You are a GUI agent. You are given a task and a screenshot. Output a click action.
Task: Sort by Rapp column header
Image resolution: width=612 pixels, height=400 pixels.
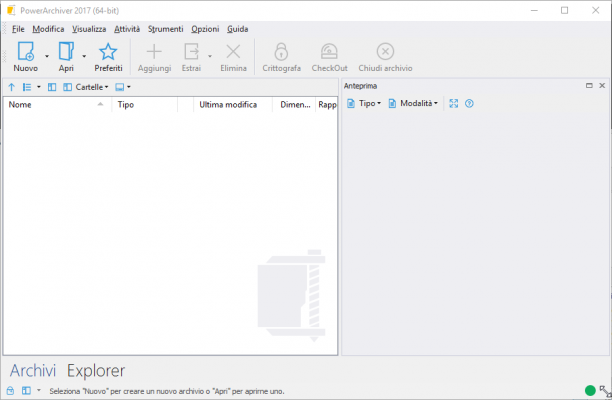pyautogui.click(x=327, y=105)
